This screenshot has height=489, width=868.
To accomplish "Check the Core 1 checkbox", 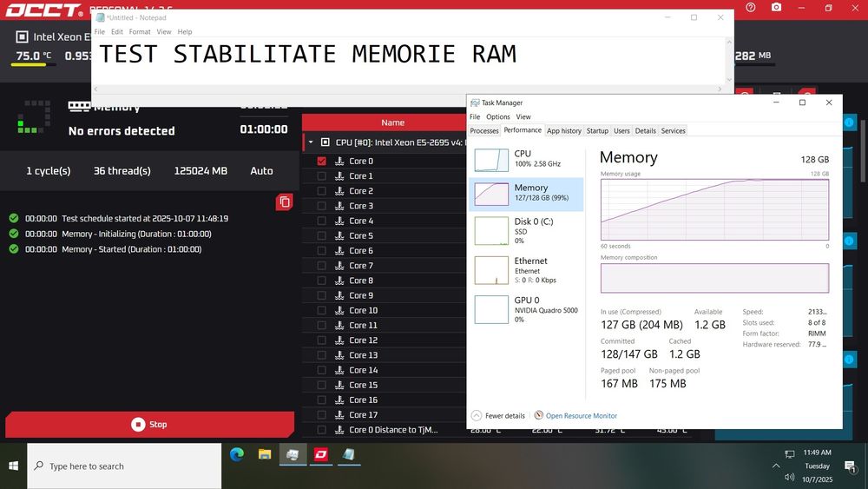I will 322,176.
